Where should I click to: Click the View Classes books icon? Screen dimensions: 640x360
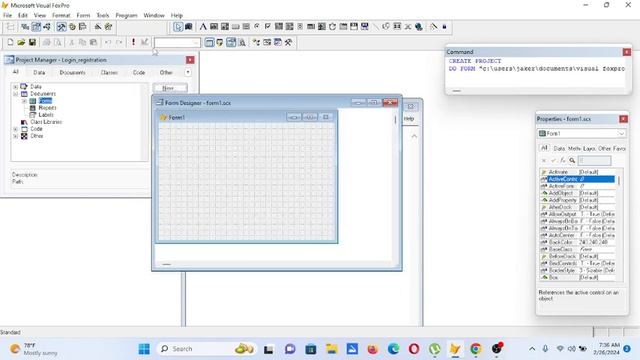(x=189, y=27)
